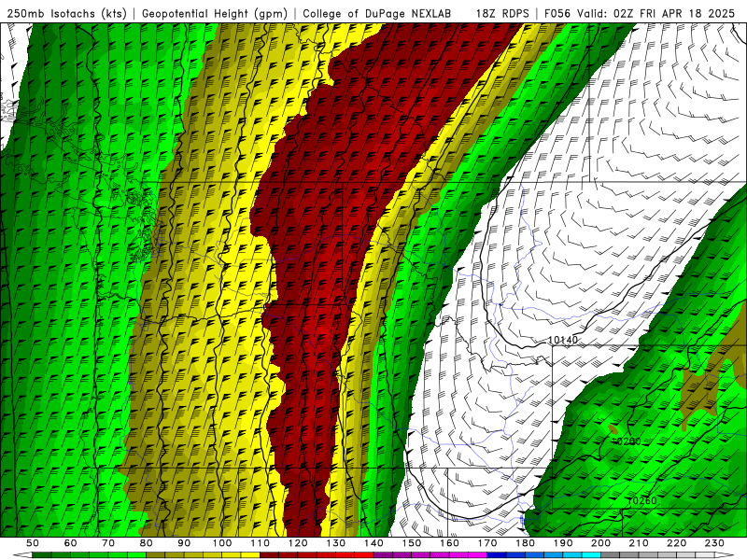Select the bright magenta swatch left of 170

click(x=477, y=555)
